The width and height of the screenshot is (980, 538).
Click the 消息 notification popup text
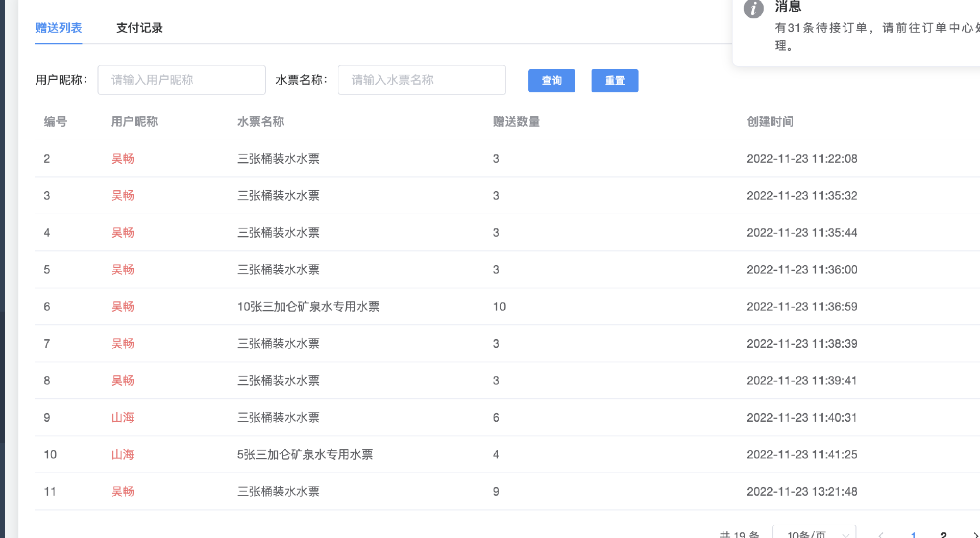[x=873, y=29]
